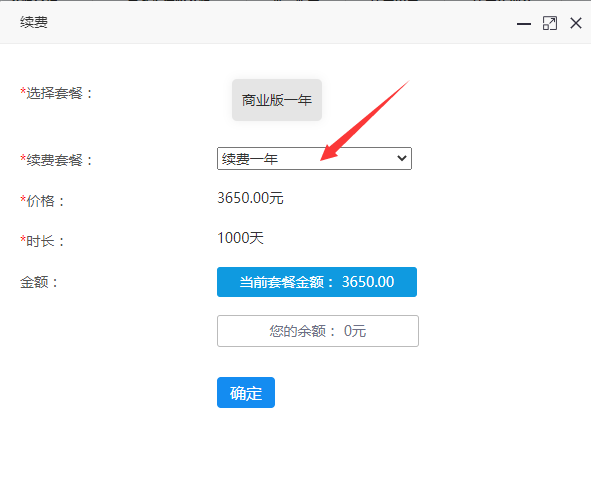Click the 续费套餐 field label
591x495 pixels.
pos(57,160)
